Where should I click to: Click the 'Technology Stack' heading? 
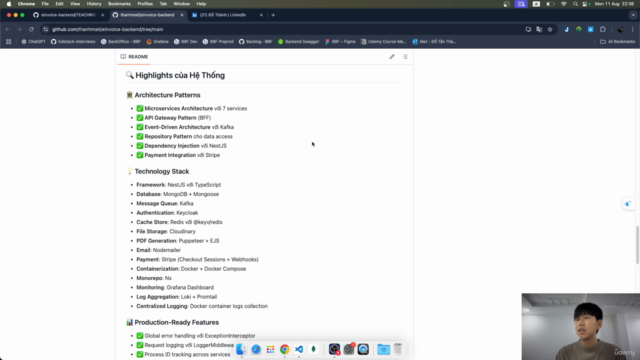(162, 171)
